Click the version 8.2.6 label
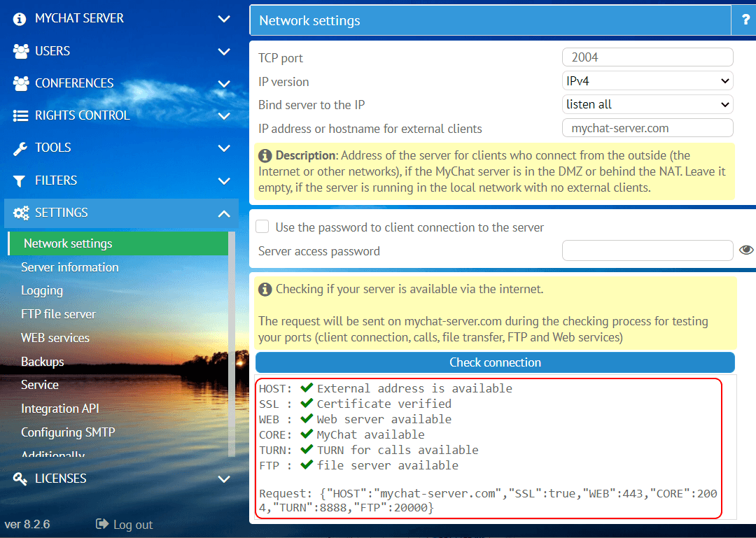 (27, 525)
